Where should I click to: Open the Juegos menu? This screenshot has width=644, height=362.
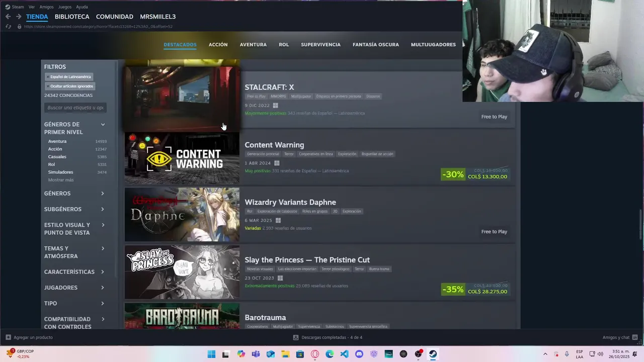[65, 7]
